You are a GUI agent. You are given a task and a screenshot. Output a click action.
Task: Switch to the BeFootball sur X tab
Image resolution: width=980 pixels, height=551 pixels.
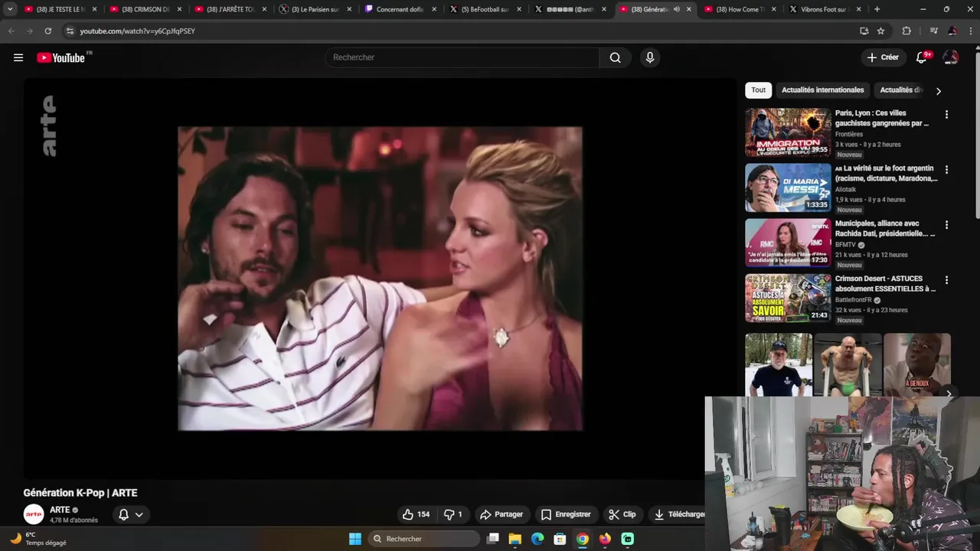[x=485, y=9]
